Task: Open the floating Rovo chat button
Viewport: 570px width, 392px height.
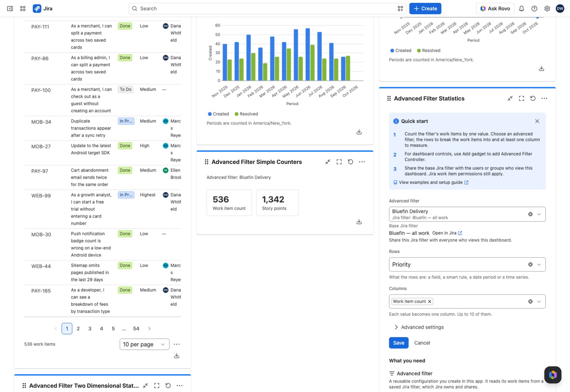Action: pos(553,375)
